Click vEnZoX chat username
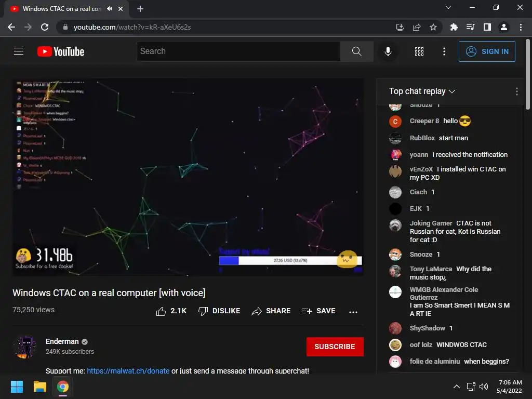Screen dimensions: 532x399 tap(421, 169)
